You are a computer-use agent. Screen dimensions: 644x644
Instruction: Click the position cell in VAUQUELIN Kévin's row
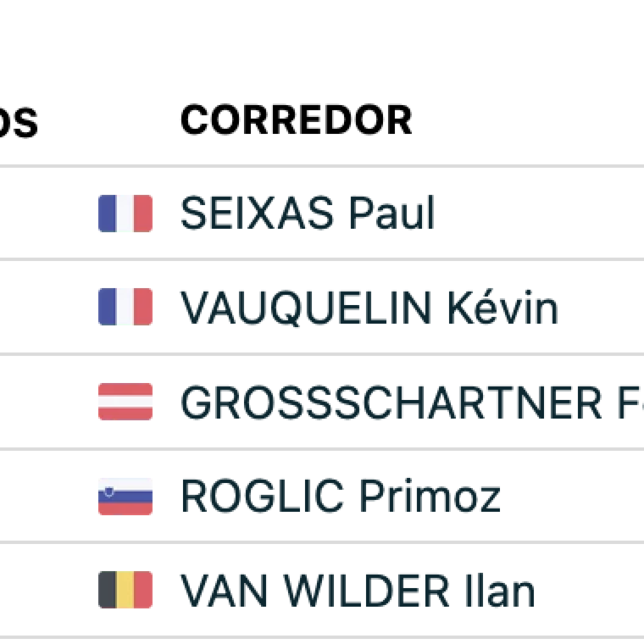25,308
